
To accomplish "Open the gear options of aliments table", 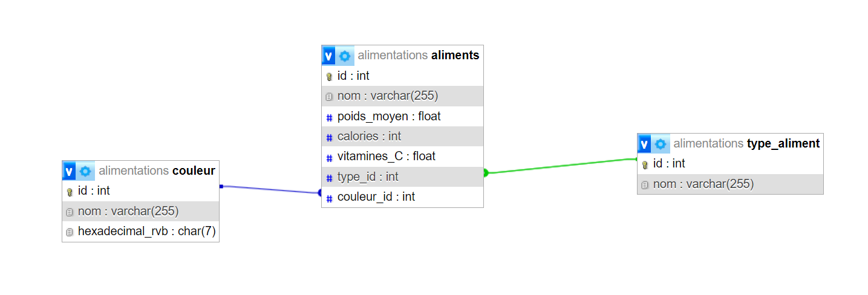I will (x=345, y=56).
